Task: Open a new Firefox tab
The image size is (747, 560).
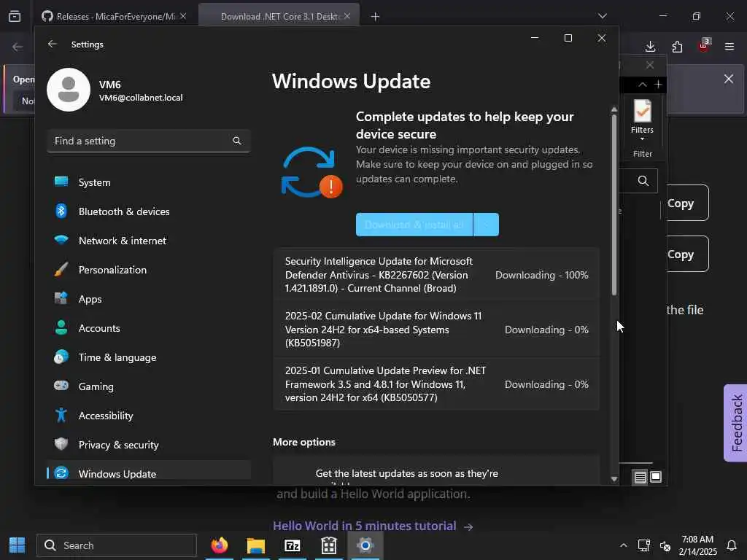Action: point(376,17)
